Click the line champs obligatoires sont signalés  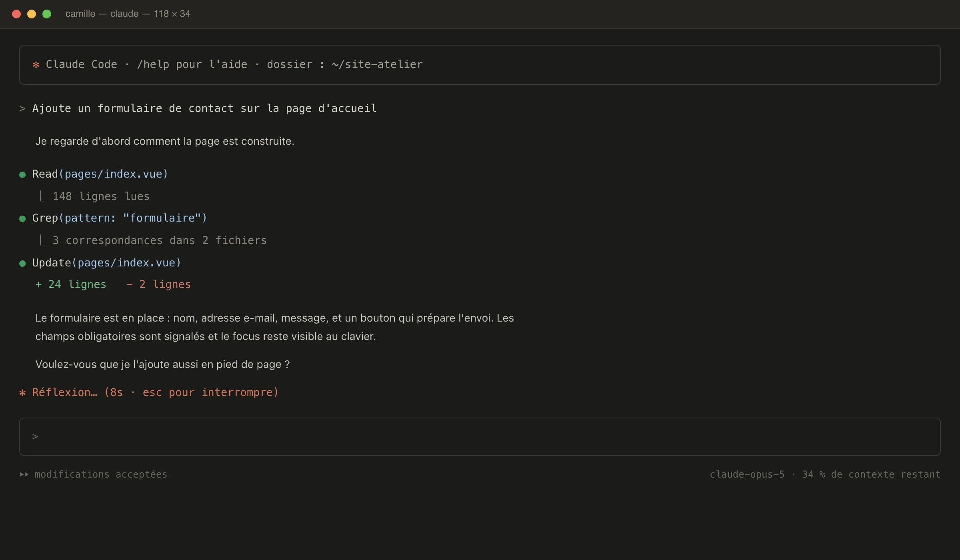(x=206, y=336)
